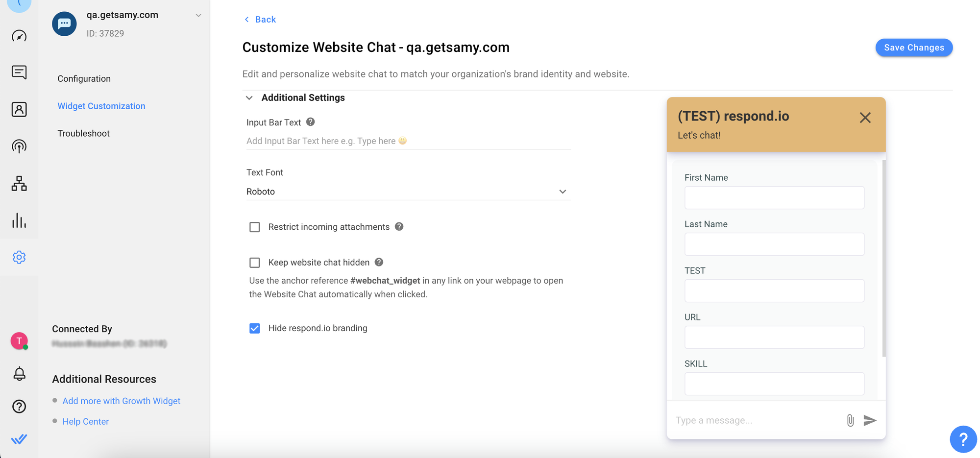980x458 pixels.
Task: Open the dashboard speedometer icon in sidebar
Action: (x=19, y=36)
